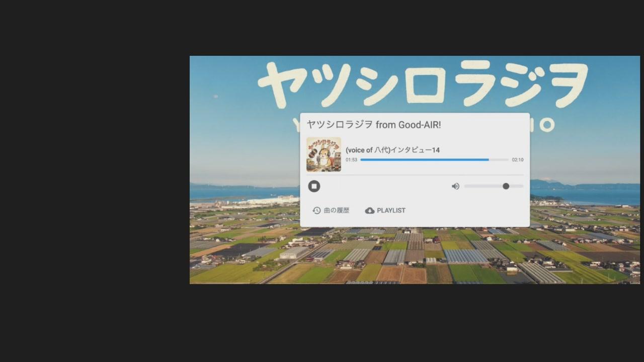Click the track title (voice of 八代)インタビュー14
Screen dimensions: 644x362
(392, 150)
